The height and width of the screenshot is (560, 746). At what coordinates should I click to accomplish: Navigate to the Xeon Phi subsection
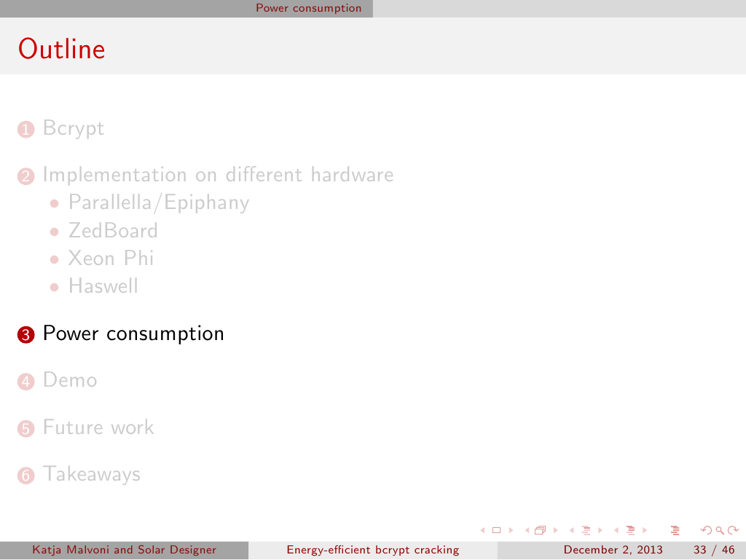coord(111,259)
